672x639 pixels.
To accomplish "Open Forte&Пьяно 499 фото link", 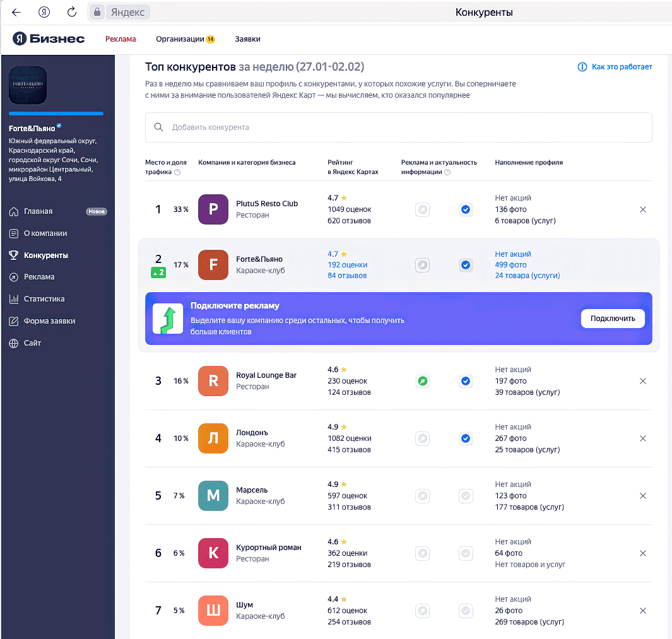I will (x=510, y=265).
